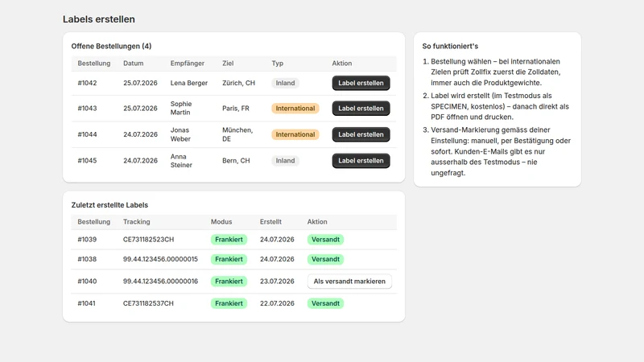644x362 pixels.
Task: Click Inland badge for order #1045
Action: (285, 161)
